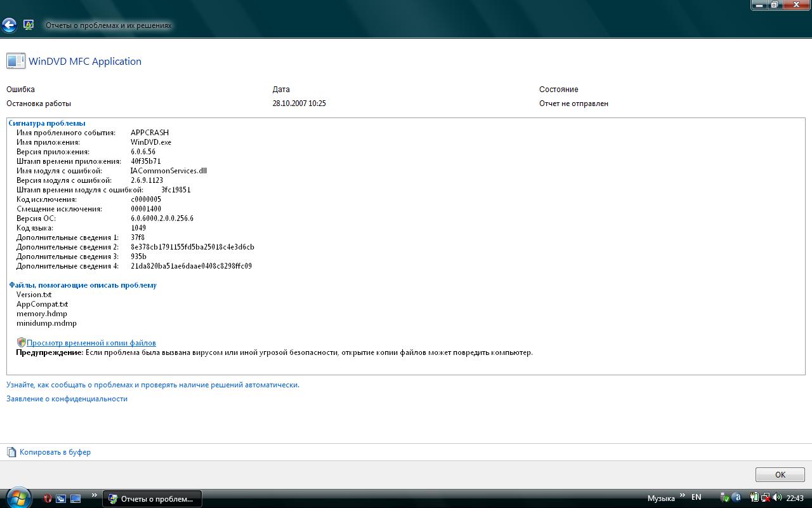Click the AppCompat.txt file entry
812x508 pixels.
(42, 304)
